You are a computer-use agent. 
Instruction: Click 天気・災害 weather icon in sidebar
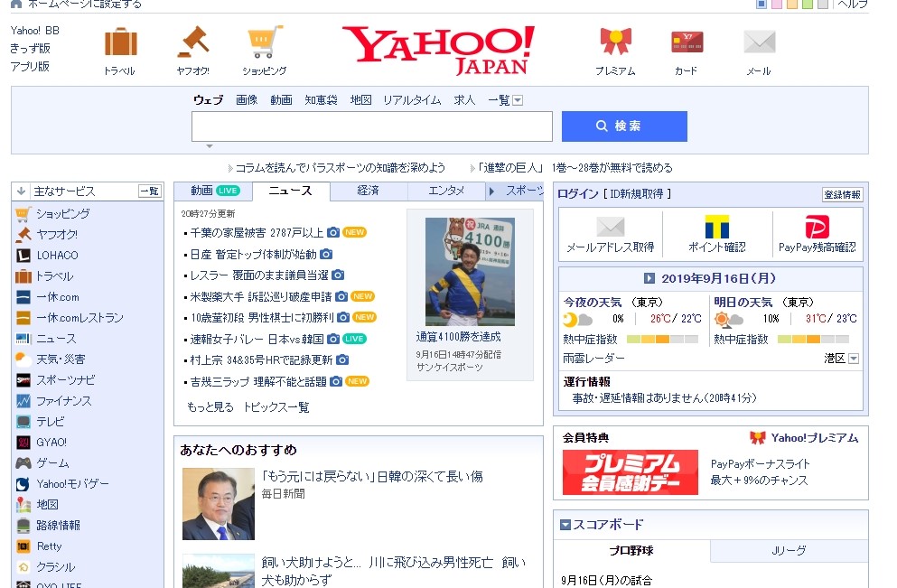23,359
